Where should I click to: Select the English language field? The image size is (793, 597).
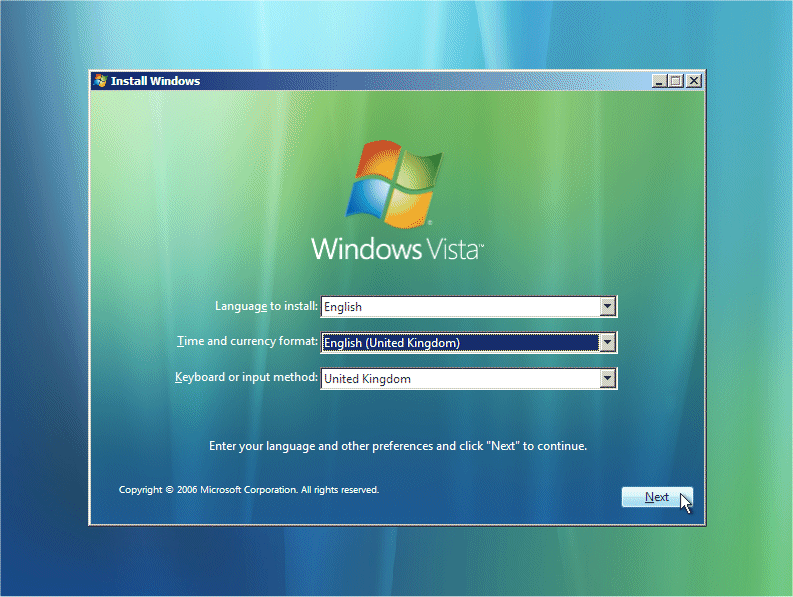[x=469, y=307]
